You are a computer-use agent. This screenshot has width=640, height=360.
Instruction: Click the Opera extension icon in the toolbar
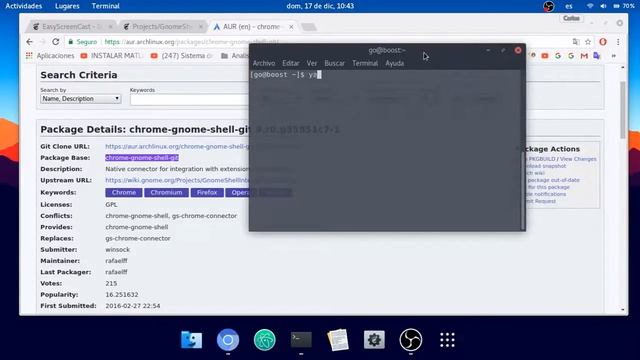tap(603, 42)
